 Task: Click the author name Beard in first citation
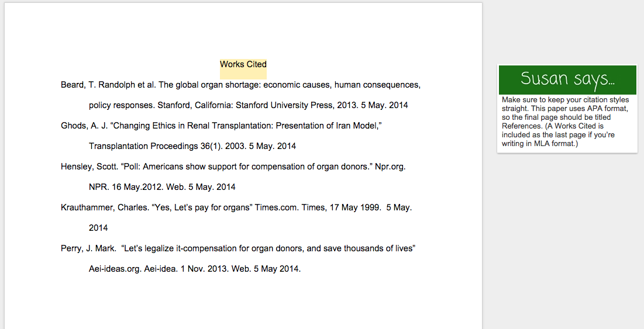click(73, 85)
